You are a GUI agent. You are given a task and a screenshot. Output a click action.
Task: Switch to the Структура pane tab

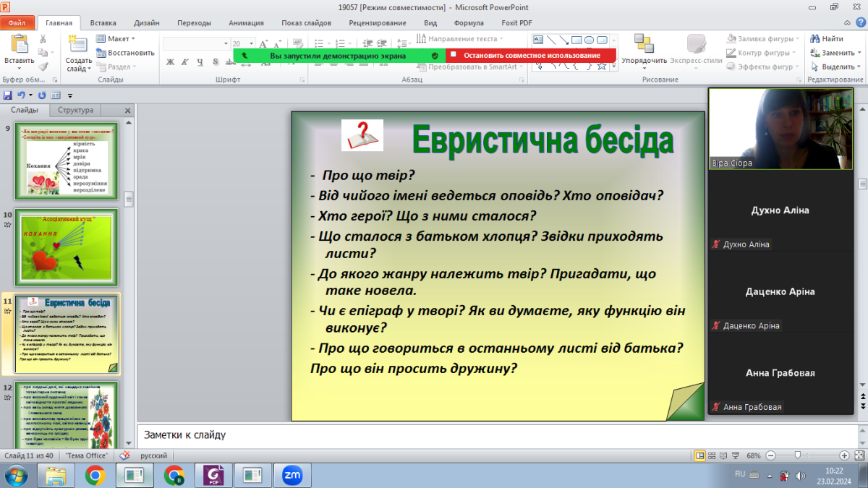point(75,111)
